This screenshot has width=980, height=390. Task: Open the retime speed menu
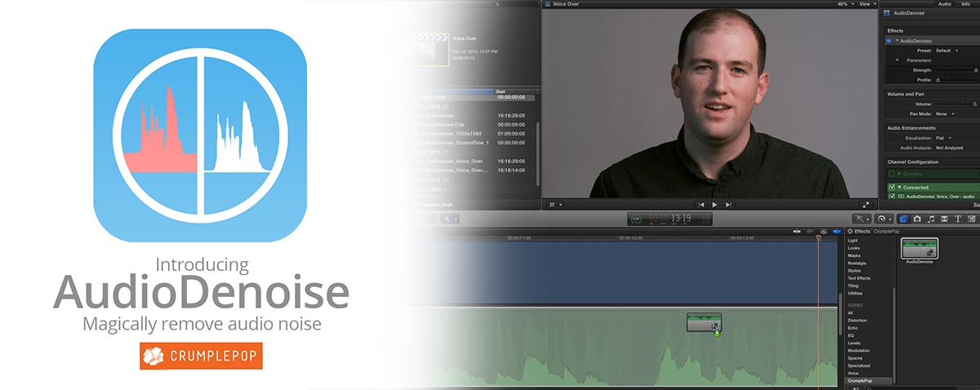(x=884, y=219)
